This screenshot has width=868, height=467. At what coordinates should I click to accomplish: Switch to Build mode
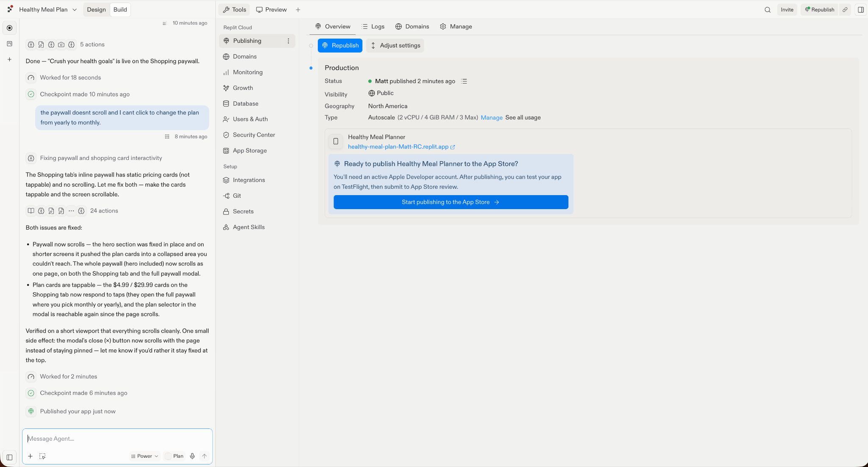click(x=120, y=9)
